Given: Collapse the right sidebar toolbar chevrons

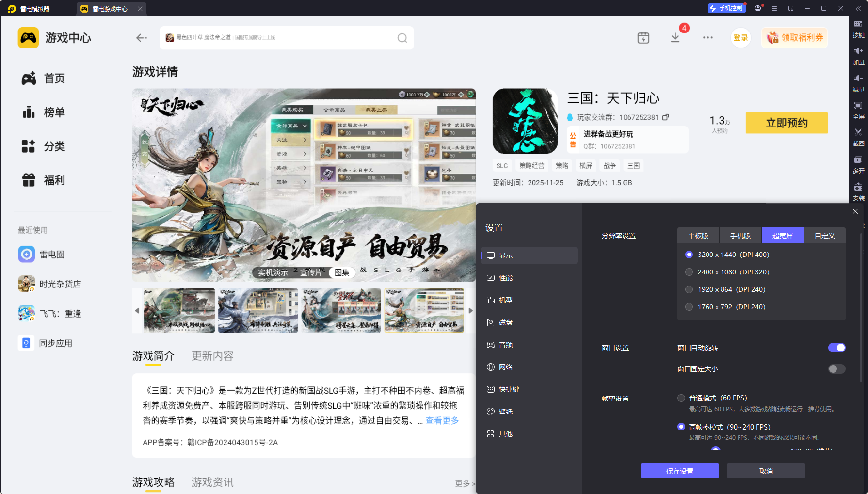Looking at the screenshot, I should coord(858,9).
